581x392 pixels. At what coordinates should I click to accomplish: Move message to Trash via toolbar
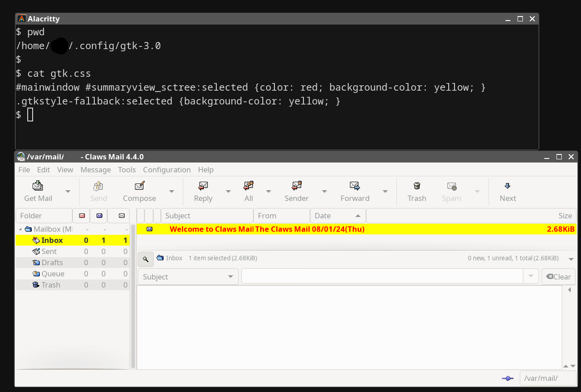[x=417, y=186]
